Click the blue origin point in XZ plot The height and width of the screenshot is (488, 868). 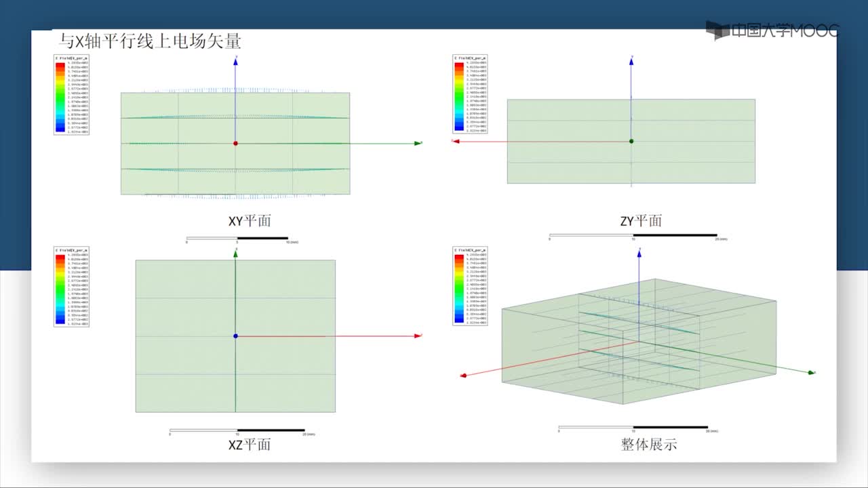pos(235,336)
